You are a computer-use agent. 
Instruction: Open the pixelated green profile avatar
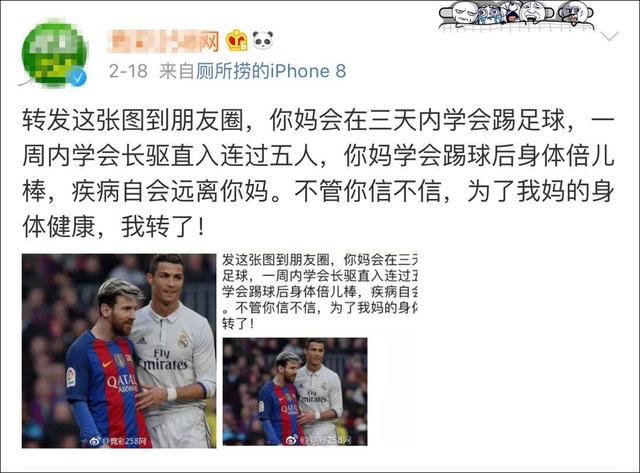pyautogui.click(x=54, y=55)
